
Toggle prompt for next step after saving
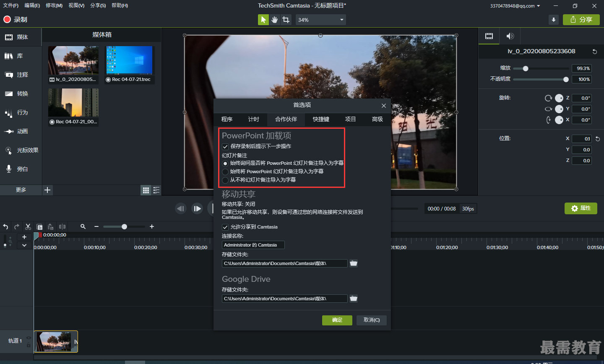pyautogui.click(x=225, y=146)
